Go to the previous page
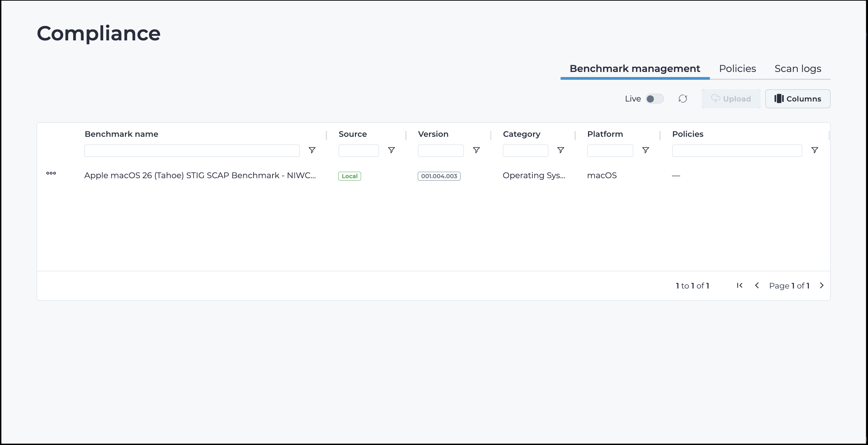The height and width of the screenshot is (445, 868). tap(757, 285)
